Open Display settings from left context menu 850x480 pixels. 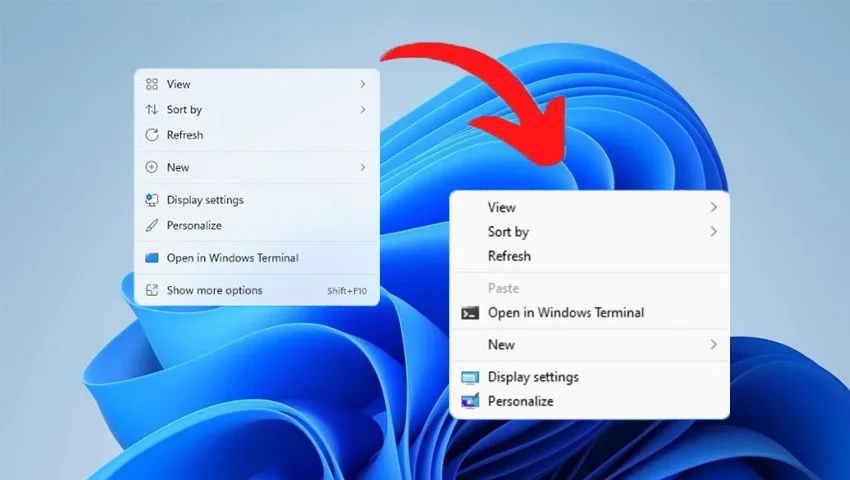[x=257, y=200]
